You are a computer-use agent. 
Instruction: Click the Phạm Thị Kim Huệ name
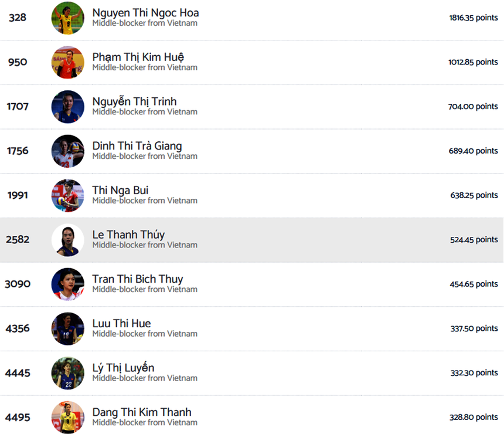point(138,57)
